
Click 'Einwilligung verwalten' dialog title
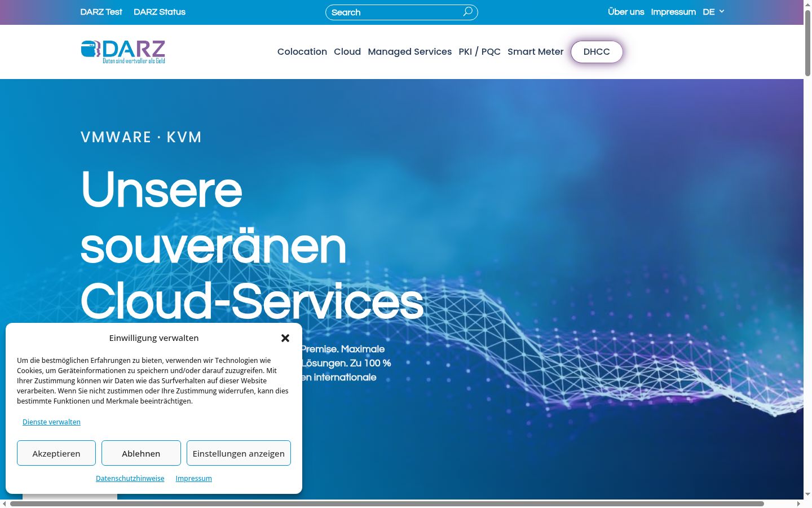(x=154, y=338)
